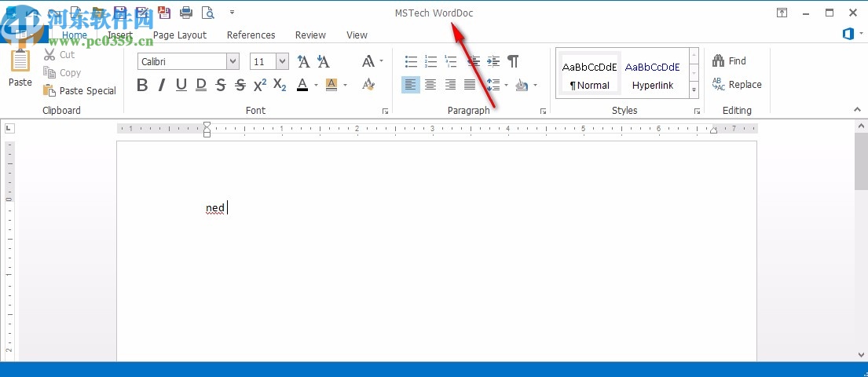The height and width of the screenshot is (377, 868).
Task: Switch to the View tab
Action: click(x=357, y=35)
